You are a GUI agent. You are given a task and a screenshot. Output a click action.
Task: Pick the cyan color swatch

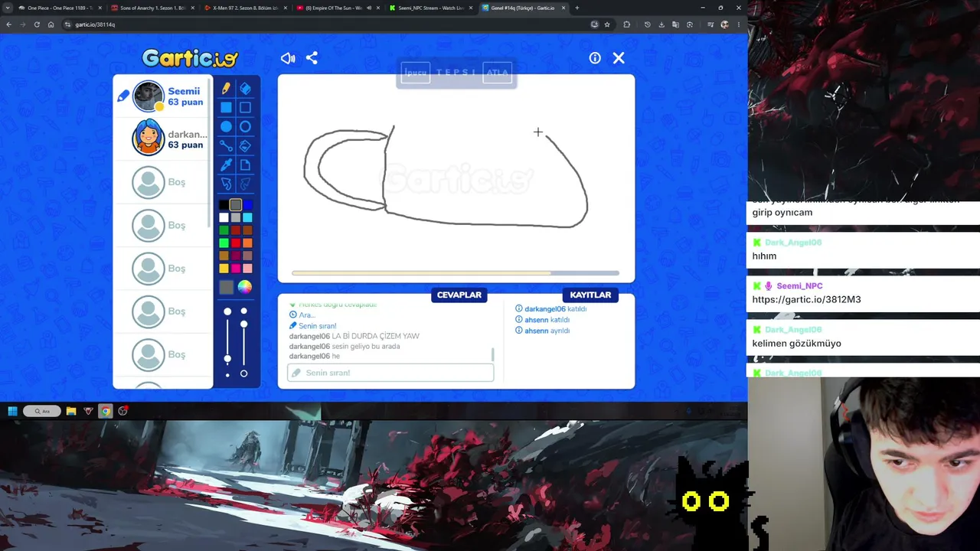247,218
